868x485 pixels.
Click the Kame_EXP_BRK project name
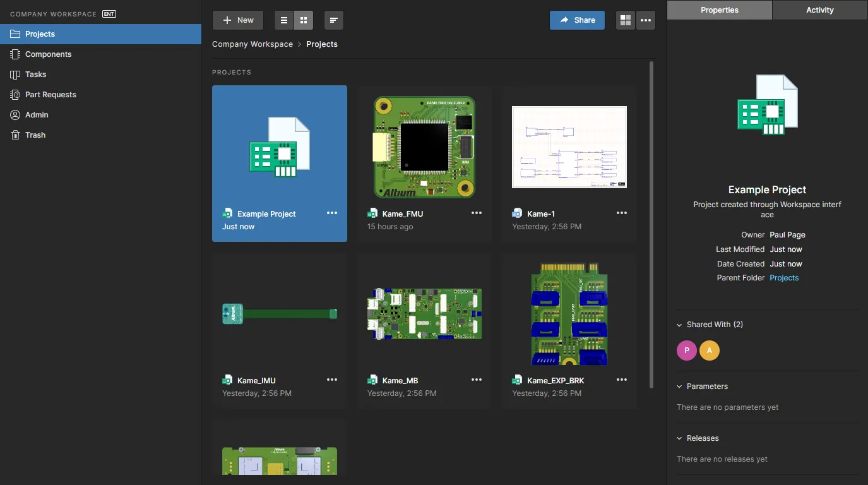[x=556, y=381]
